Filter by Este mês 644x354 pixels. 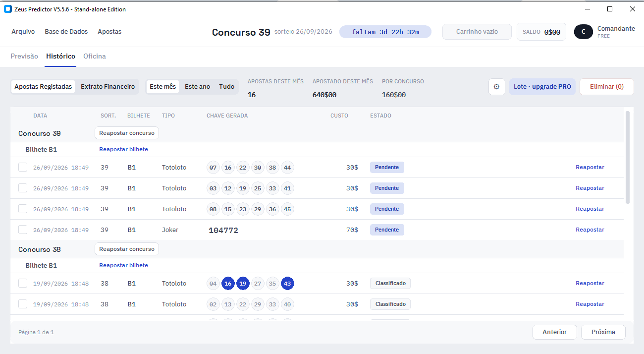tap(162, 87)
